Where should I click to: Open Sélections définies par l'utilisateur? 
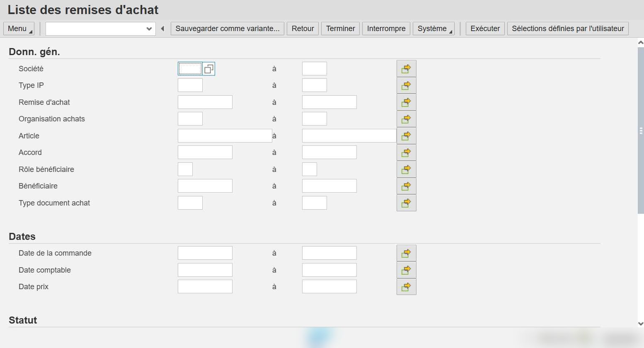click(x=568, y=29)
